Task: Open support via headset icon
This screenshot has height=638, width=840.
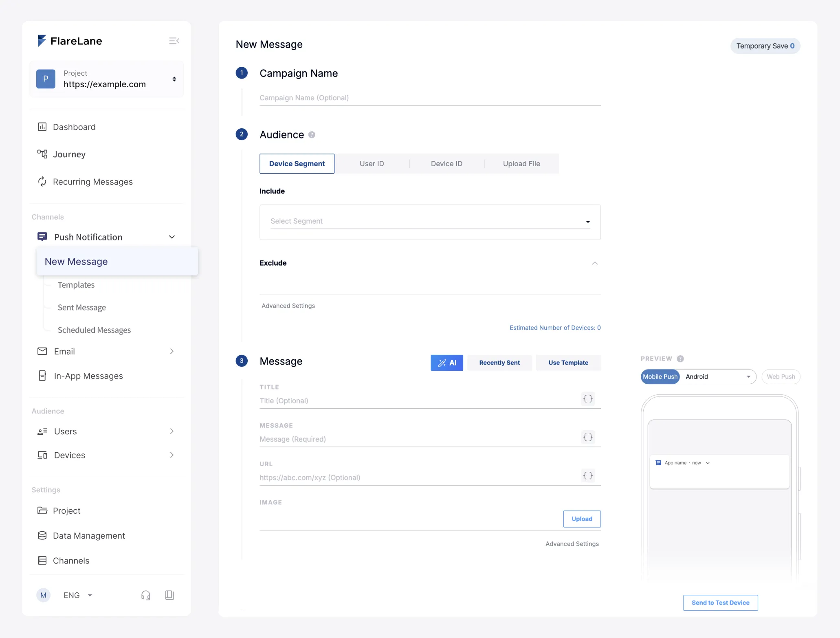Action: click(145, 595)
